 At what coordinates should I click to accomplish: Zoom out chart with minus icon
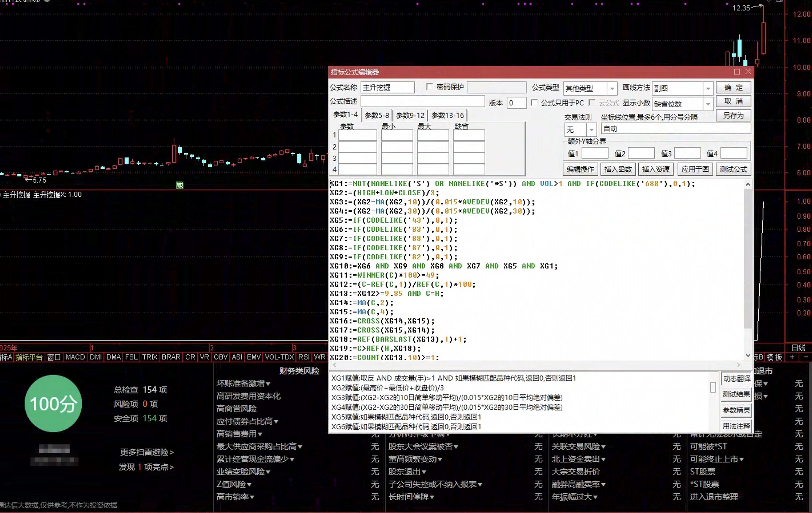point(806,357)
